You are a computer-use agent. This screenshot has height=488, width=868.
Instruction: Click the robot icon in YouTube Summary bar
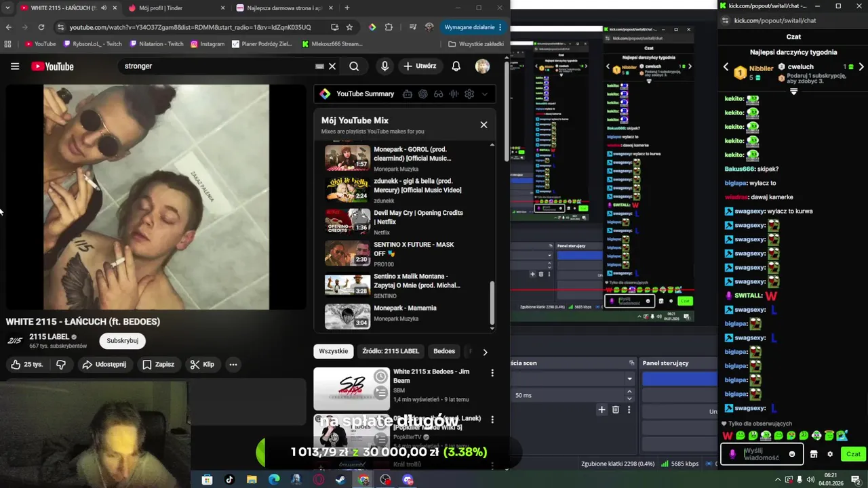coord(408,94)
